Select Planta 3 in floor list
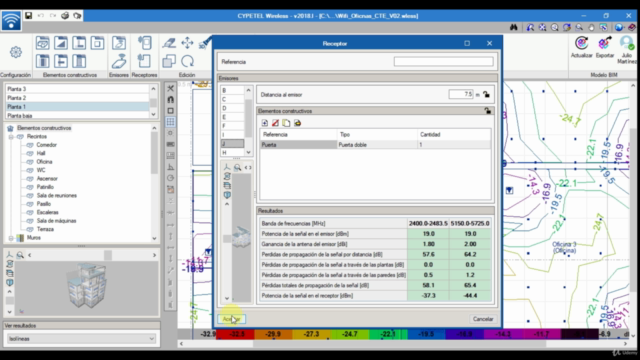Image resolution: width=640 pixels, height=360 pixels. coord(77,89)
